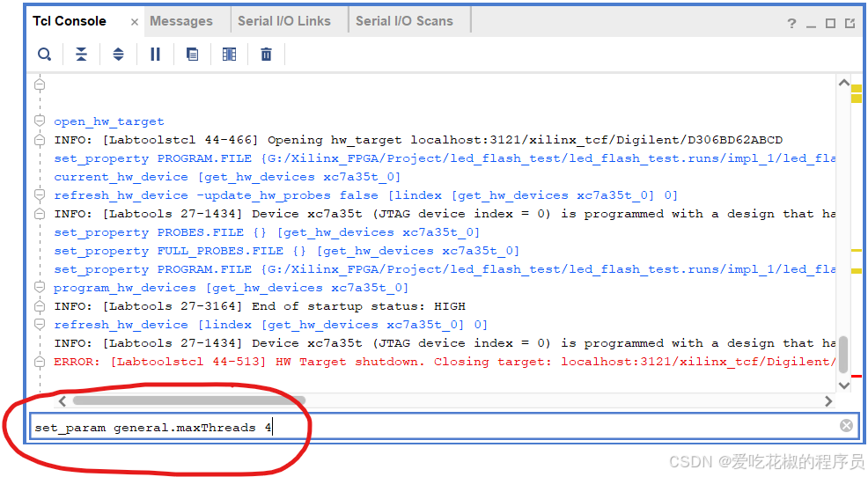This screenshot has width=868, height=477.
Task: Click the program_hw_devices command line
Action: (x=231, y=288)
